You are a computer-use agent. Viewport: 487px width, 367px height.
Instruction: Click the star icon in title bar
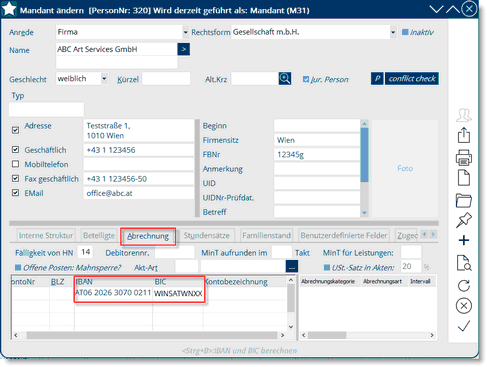(x=9, y=9)
